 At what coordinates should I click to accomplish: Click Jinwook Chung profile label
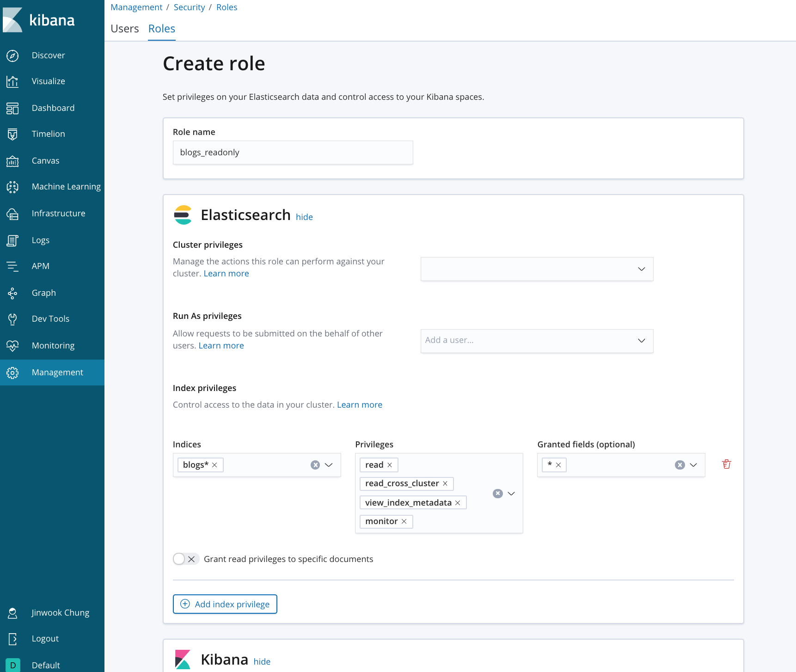[61, 613]
